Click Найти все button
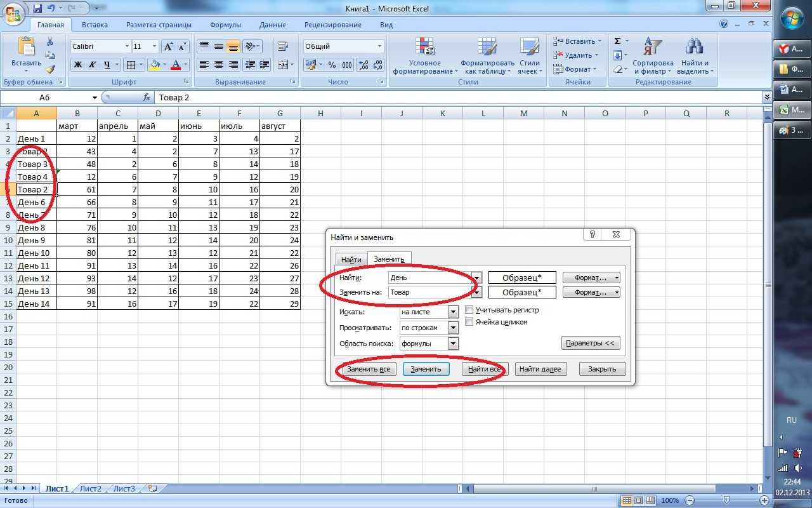 click(485, 369)
